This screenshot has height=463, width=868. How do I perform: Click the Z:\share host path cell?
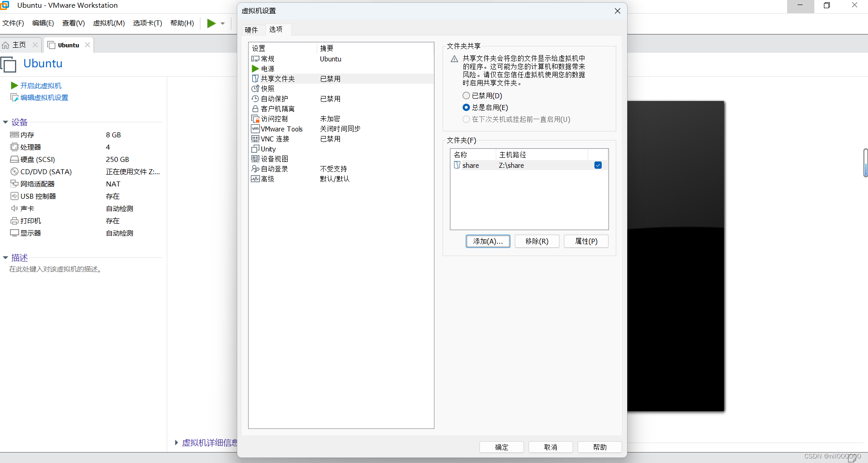(x=511, y=166)
